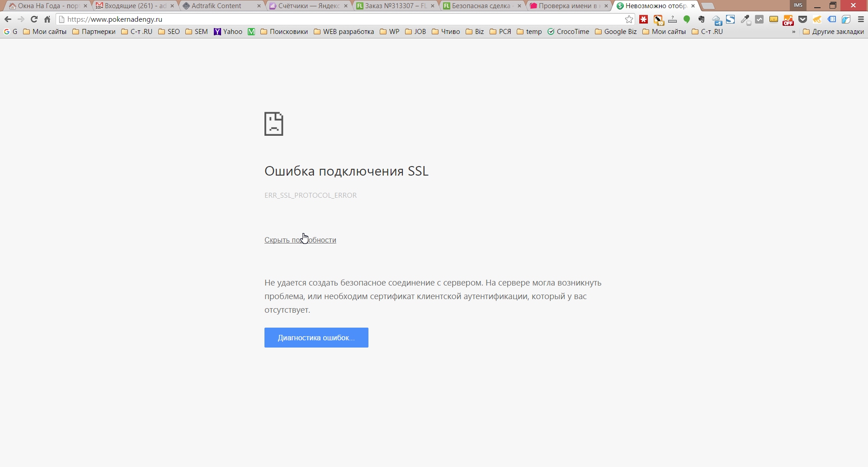868x467 pixels.
Task: Open the JOB bookmarks folder
Action: click(x=415, y=32)
